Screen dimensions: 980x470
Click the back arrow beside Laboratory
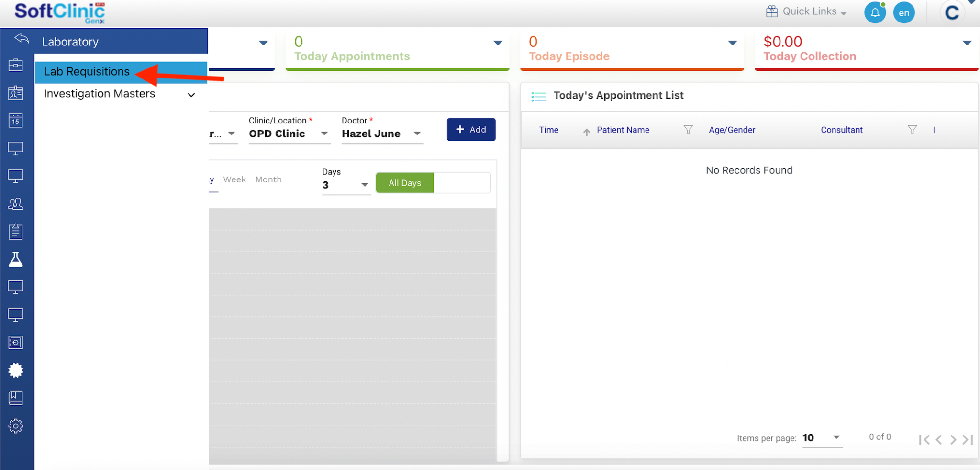(x=22, y=38)
